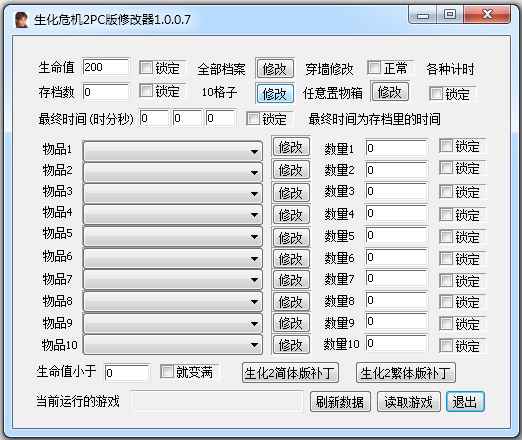The height and width of the screenshot is (440, 522).
Task: Focus the 生命值 input field
Action: point(106,67)
